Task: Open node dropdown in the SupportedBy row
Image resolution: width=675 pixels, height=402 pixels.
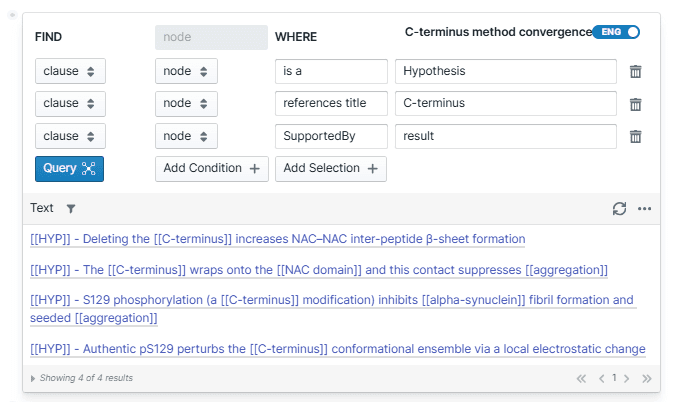Action: point(186,136)
